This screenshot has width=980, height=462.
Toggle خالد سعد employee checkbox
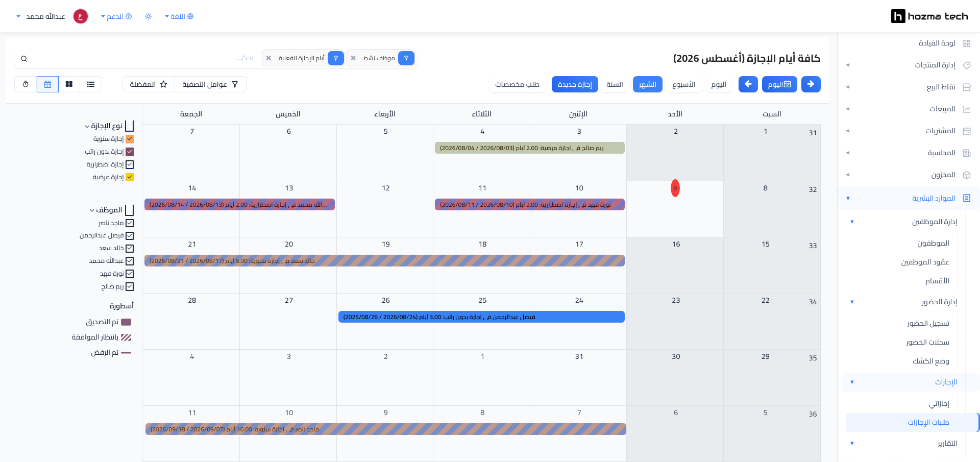130,248
